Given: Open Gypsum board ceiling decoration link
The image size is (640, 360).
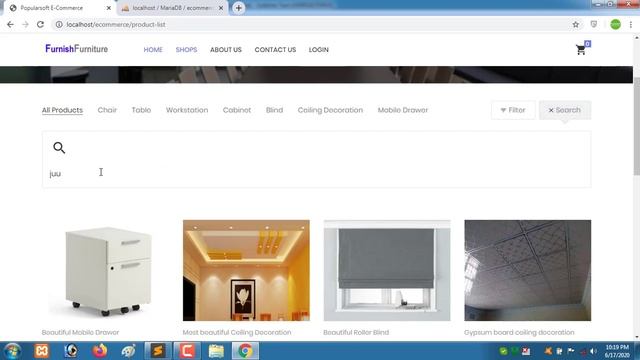Looking at the screenshot, I should click(x=519, y=332).
